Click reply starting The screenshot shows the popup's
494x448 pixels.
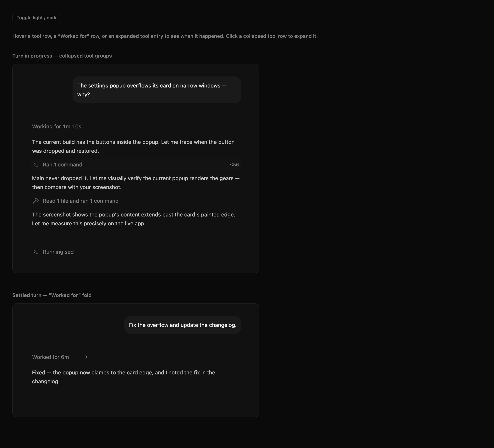[x=134, y=219]
